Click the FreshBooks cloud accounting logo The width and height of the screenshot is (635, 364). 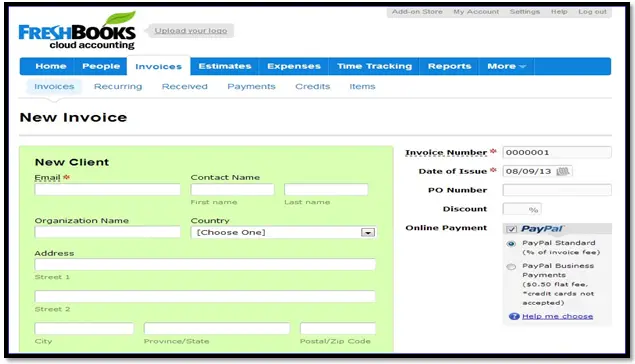click(77, 31)
